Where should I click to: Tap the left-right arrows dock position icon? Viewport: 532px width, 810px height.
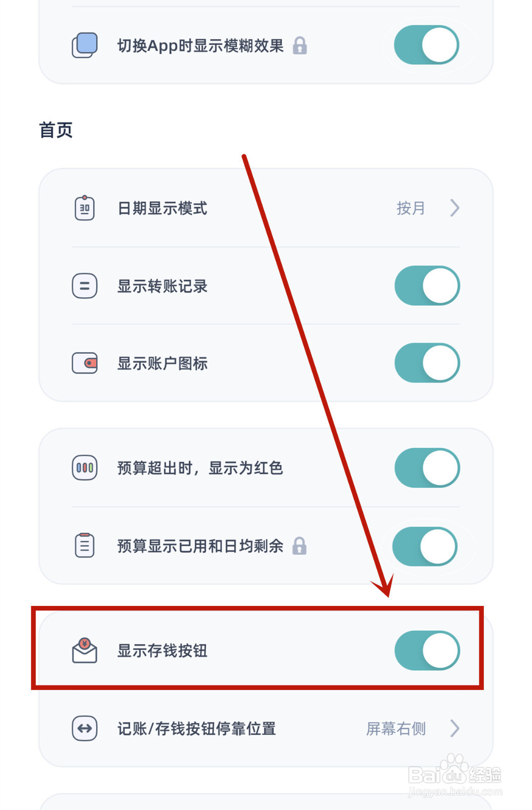[85, 728]
